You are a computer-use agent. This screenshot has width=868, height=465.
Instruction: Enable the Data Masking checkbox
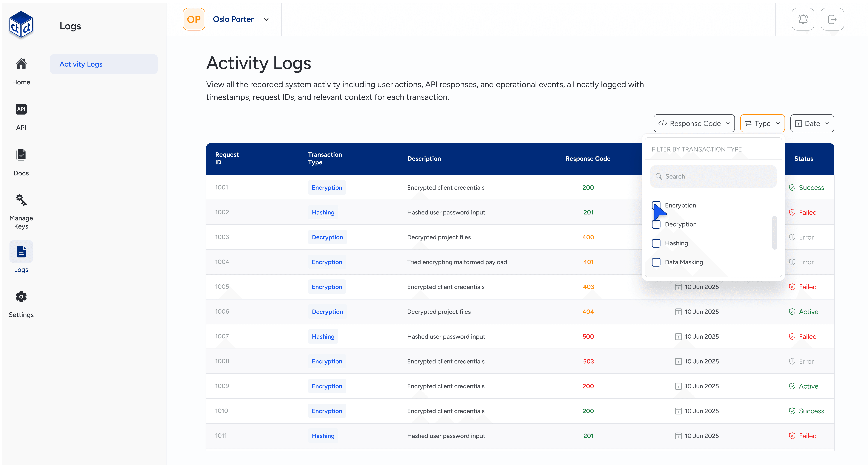click(656, 262)
